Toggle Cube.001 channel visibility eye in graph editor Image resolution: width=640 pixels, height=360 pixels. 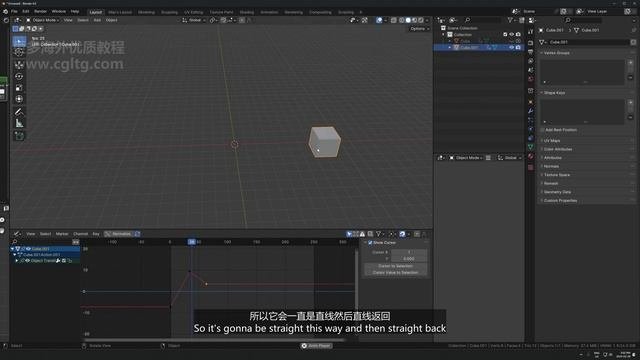click(28, 249)
